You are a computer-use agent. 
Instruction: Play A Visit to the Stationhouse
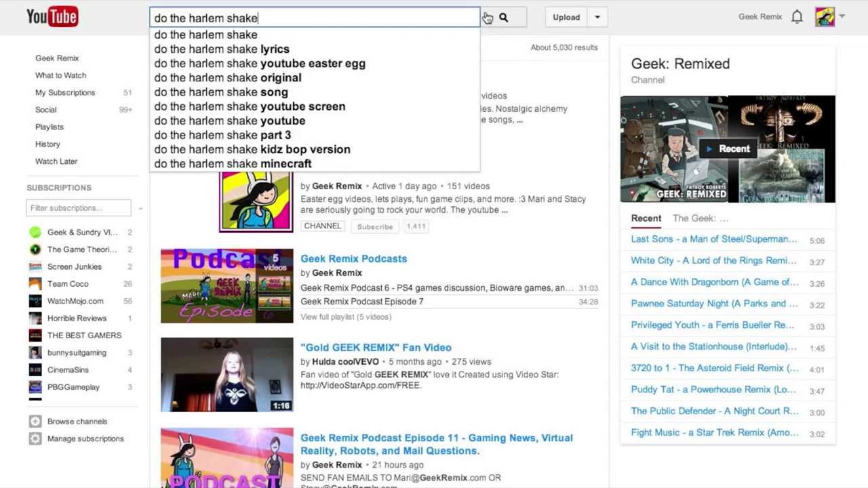pos(714,347)
